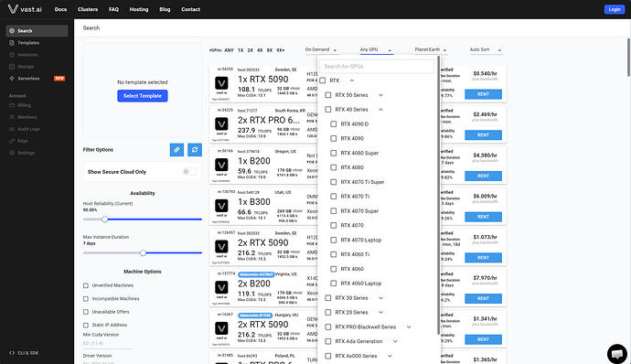Click the reset filters refresh icon
Image resolution: width=631 pixels, height=364 pixels.
pyautogui.click(x=195, y=150)
